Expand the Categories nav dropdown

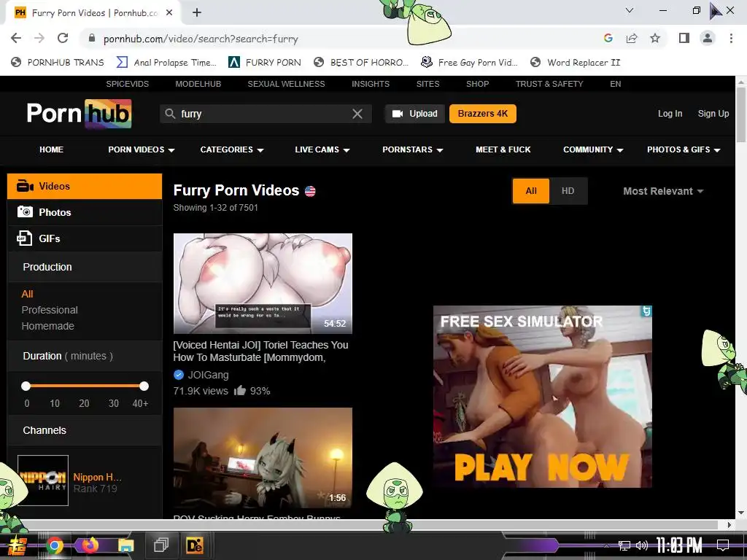232,149
